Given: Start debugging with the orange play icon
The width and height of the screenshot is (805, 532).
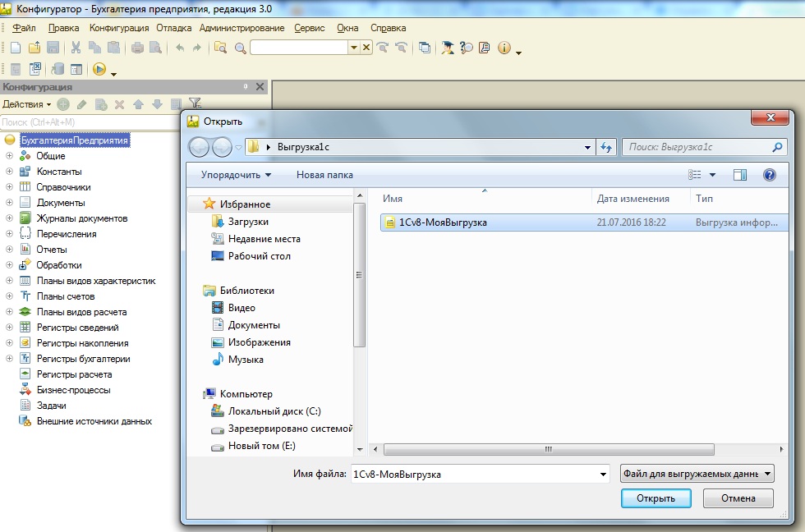Looking at the screenshot, I should [99, 69].
